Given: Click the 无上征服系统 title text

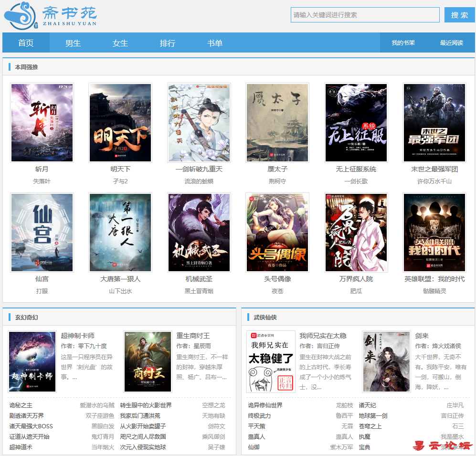Looking at the screenshot, I should 356,169.
